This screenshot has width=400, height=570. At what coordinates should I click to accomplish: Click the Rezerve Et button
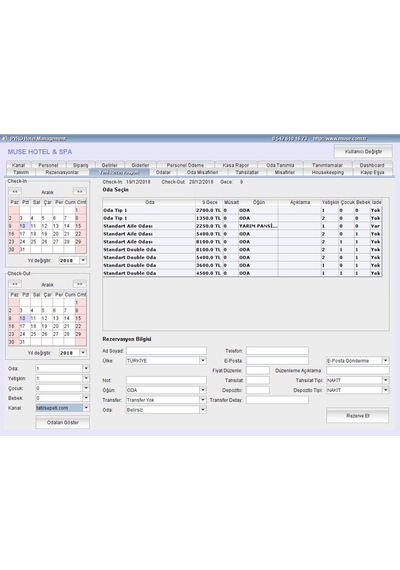pos(358,416)
